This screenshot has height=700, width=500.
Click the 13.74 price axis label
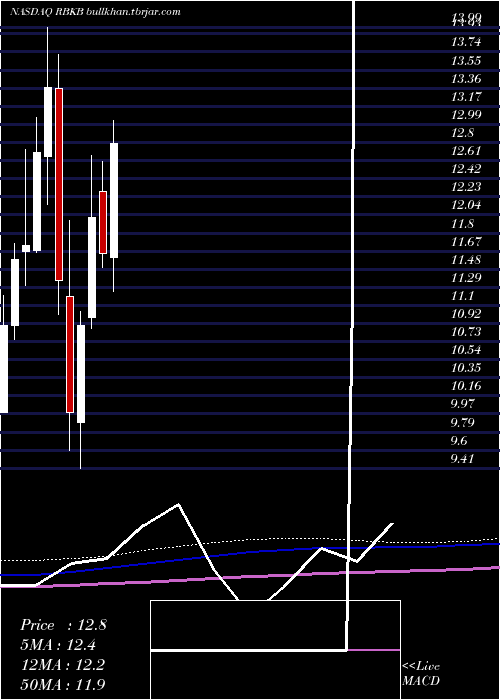click(x=466, y=42)
